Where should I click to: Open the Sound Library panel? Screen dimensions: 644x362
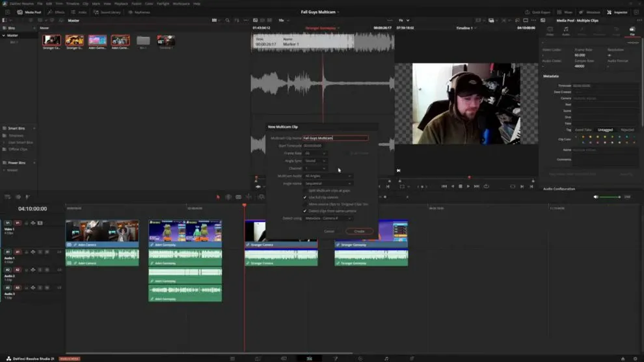[107, 12]
